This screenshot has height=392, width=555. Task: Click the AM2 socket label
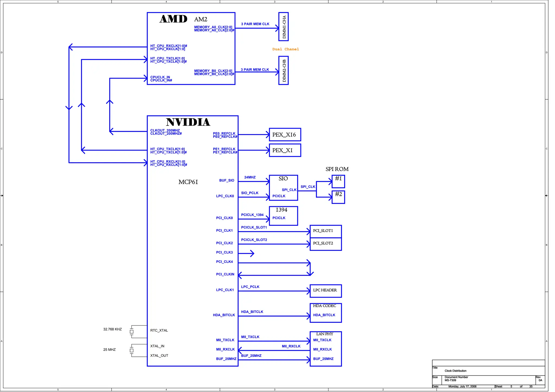(201, 19)
